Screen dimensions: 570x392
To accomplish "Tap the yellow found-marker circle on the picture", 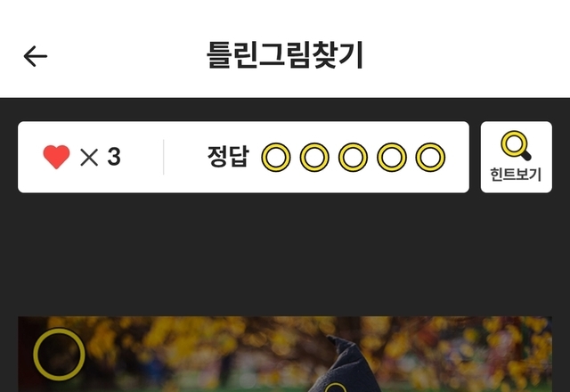I will (60, 355).
